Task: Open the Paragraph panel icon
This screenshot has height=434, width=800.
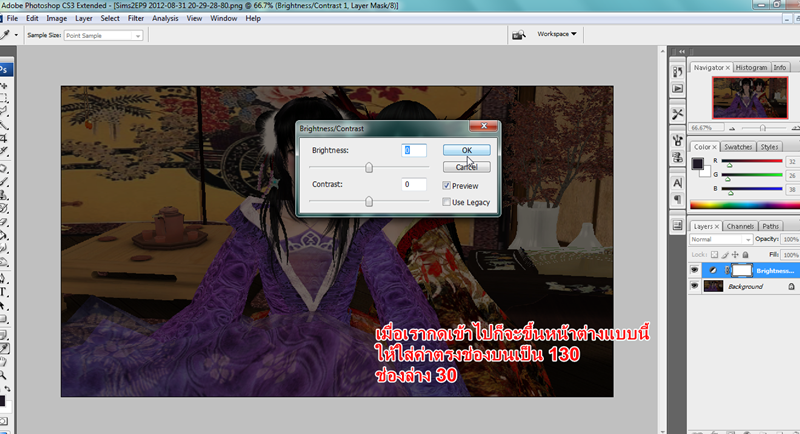Action: (x=678, y=199)
